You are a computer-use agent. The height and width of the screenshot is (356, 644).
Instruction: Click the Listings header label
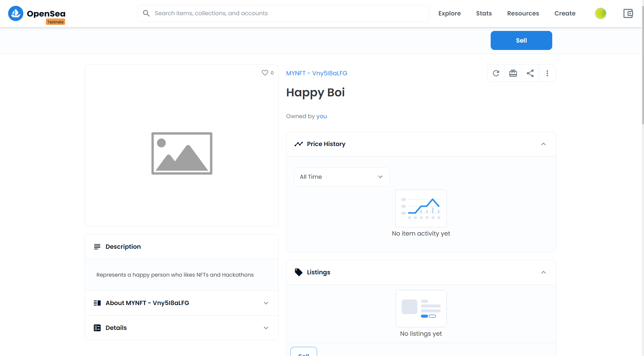coord(318,272)
